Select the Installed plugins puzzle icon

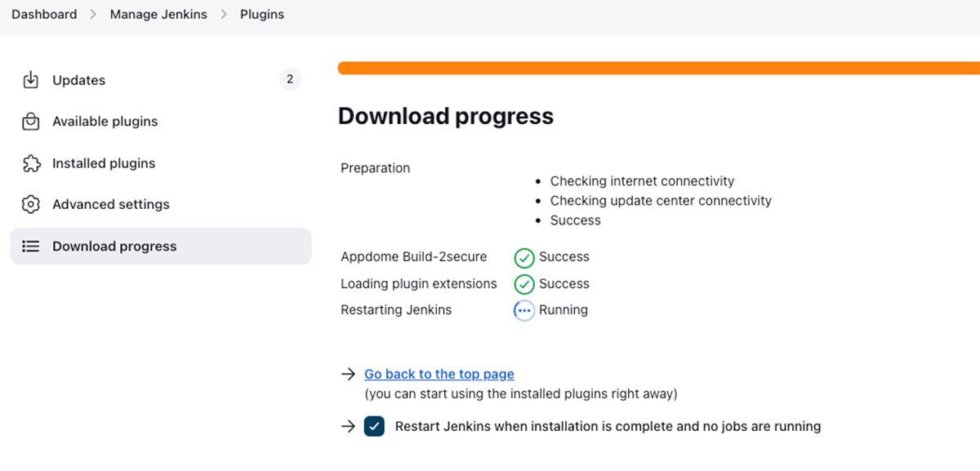(31, 162)
